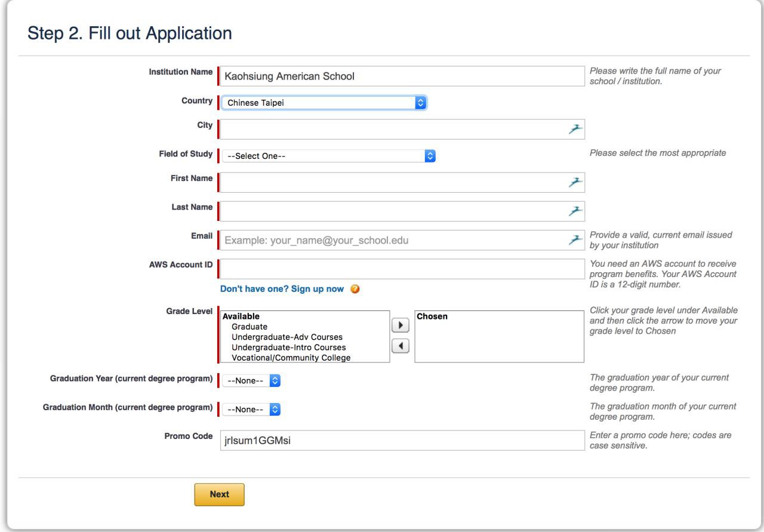Screen dimensions: 764x532
Task: Click the autofill icon in the City field
Action: [575, 129]
